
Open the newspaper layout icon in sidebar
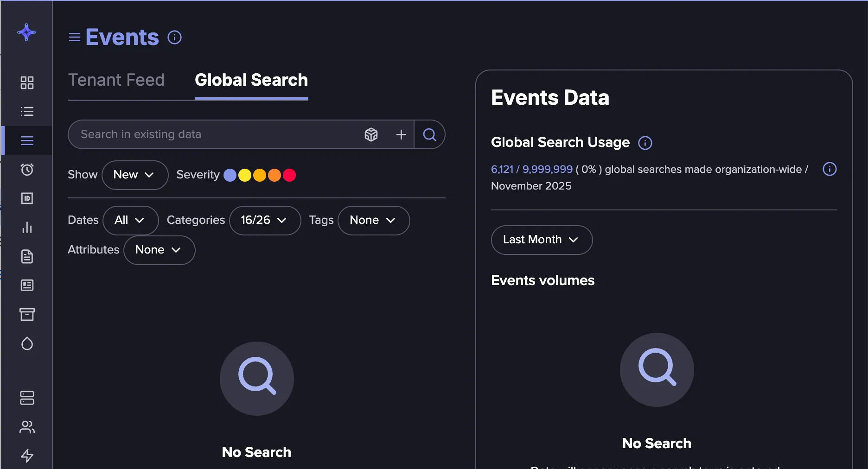[x=27, y=285]
